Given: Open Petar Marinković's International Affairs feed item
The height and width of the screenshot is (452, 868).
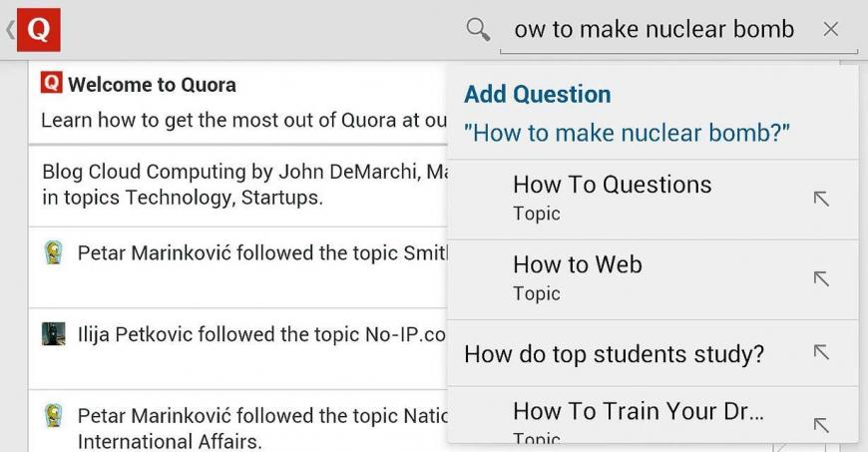Looking at the screenshot, I should point(238,421).
